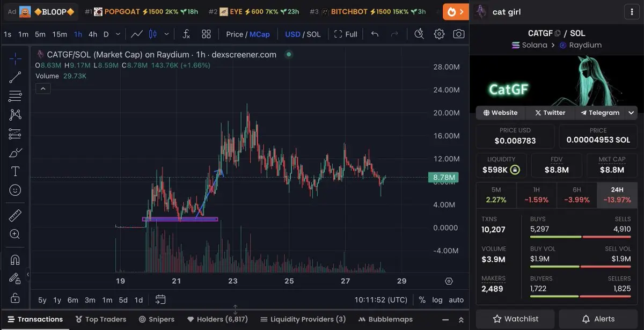Select the 6H stats period

(577, 195)
